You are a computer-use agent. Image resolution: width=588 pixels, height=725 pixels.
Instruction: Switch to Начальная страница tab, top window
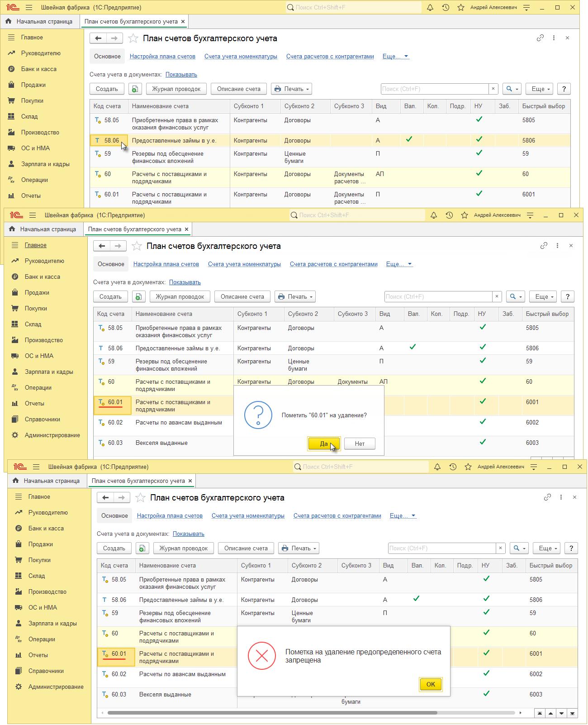tap(39, 21)
